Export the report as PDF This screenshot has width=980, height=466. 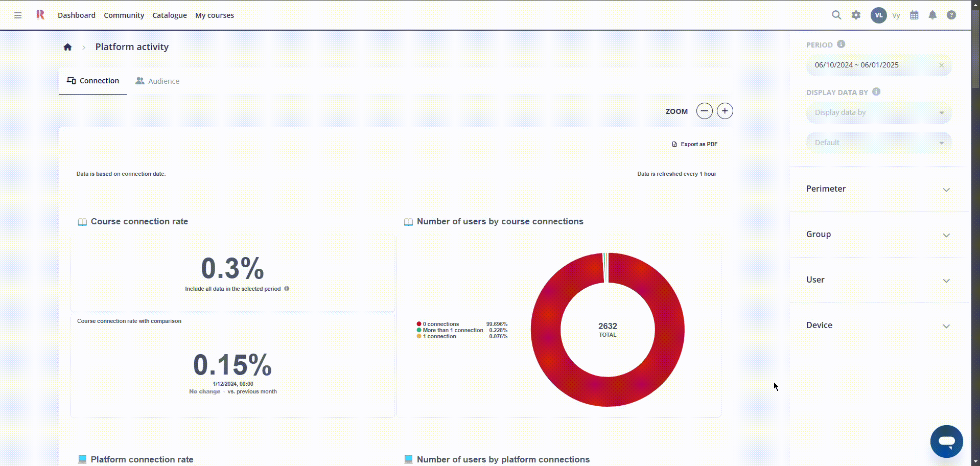point(694,144)
